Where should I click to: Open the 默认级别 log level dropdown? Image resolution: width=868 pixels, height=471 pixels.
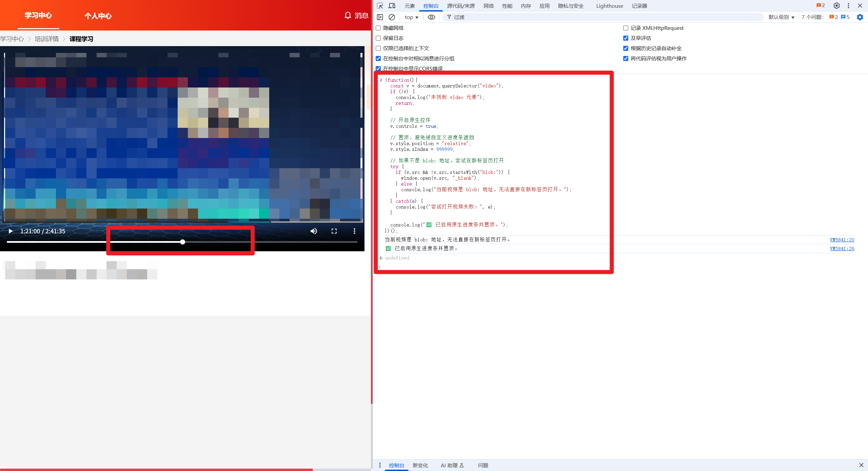[x=781, y=17]
